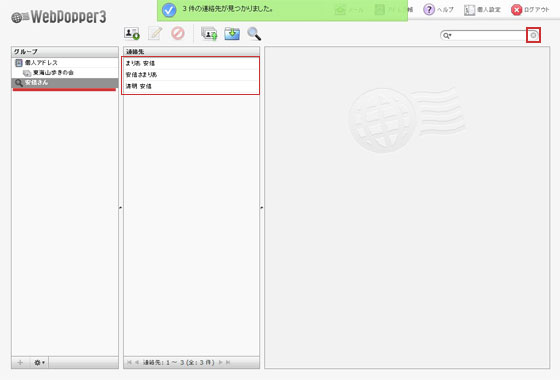Open the ヘルプ help link
Viewport: 560px width, 380px height.
[x=439, y=10]
